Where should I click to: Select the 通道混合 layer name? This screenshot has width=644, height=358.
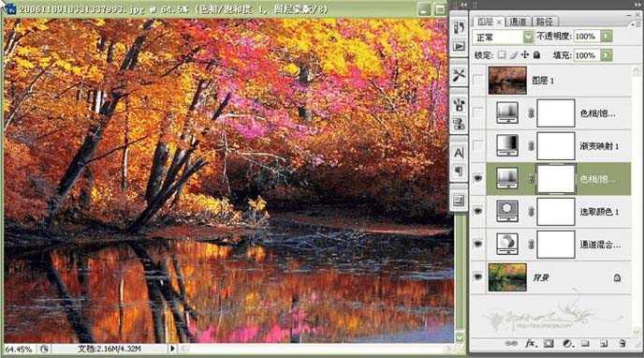coord(600,245)
